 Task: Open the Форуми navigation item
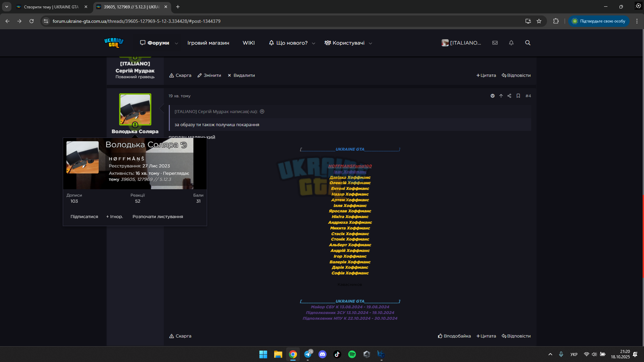[x=154, y=43]
